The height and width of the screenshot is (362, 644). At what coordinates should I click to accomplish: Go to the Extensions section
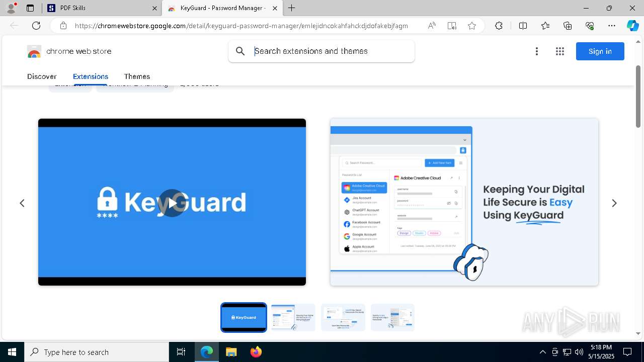[x=91, y=76]
